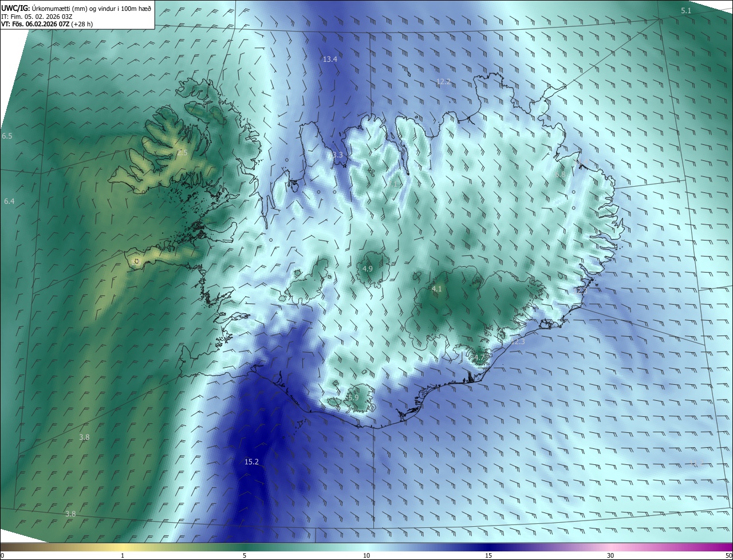The width and height of the screenshot is (733, 560).
Task: Click the UWC/IG title line
Action: [76, 8]
